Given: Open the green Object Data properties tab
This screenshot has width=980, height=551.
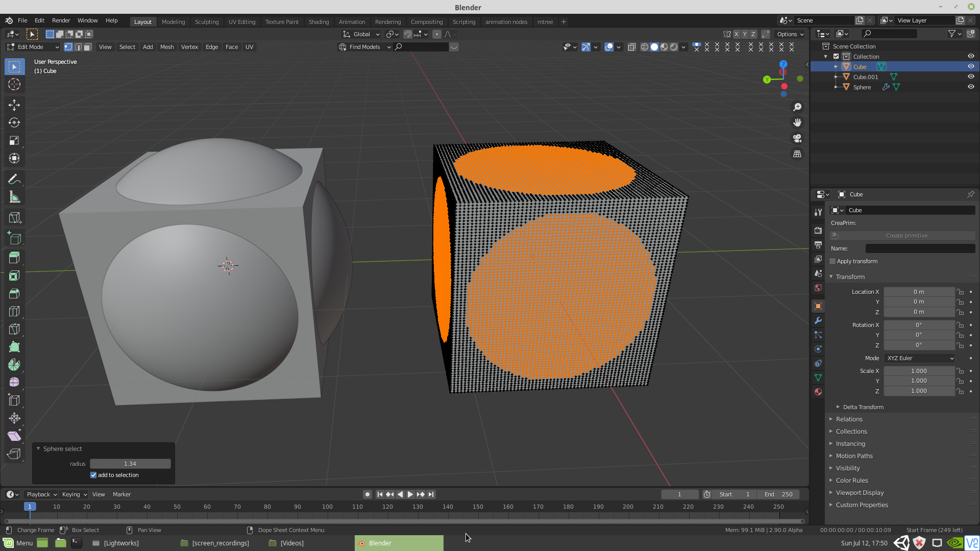Looking at the screenshot, I should click(x=818, y=378).
